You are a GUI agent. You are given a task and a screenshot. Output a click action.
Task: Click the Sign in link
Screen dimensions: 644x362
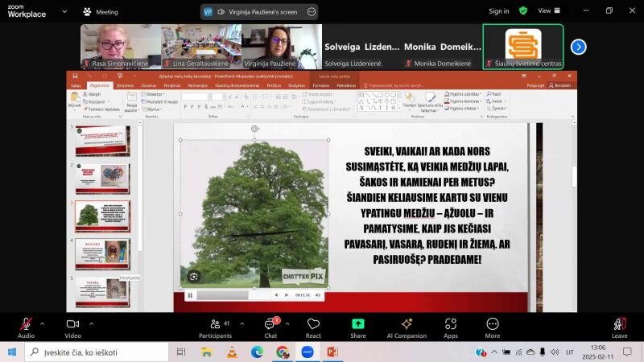point(499,11)
